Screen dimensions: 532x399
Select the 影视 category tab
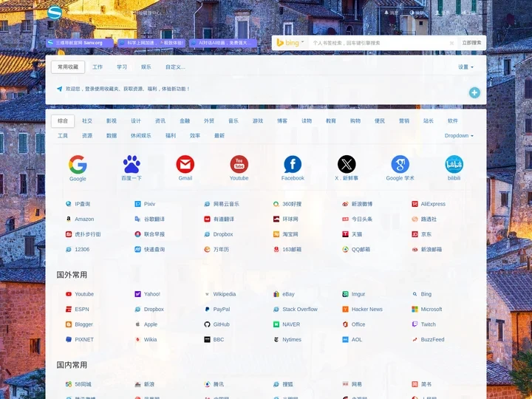click(112, 120)
